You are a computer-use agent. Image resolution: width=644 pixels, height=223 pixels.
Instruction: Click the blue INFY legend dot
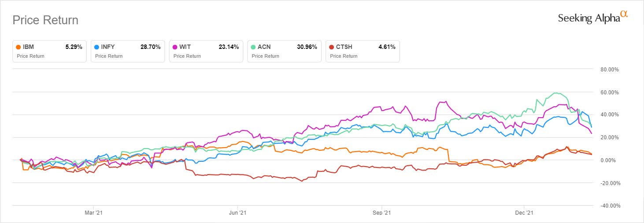click(97, 47)
